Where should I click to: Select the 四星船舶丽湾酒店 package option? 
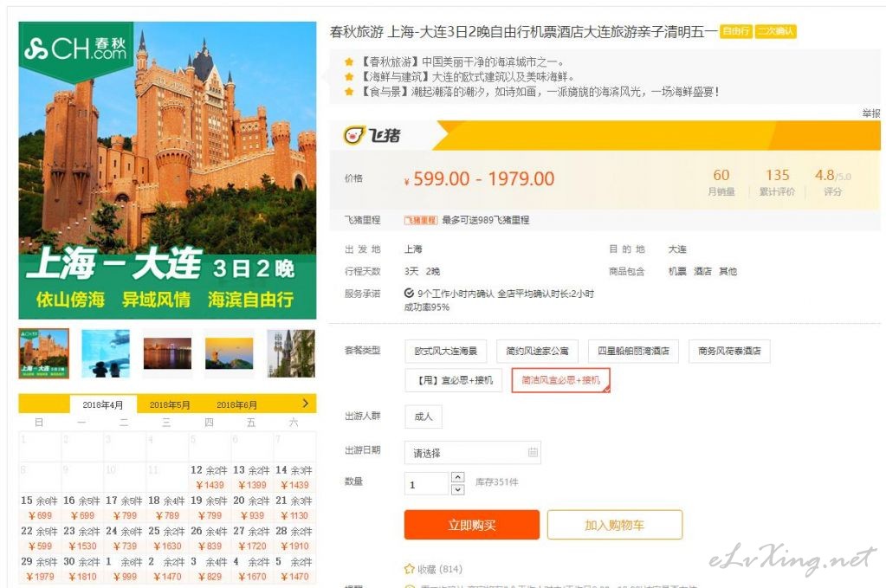tap(633, 351)
